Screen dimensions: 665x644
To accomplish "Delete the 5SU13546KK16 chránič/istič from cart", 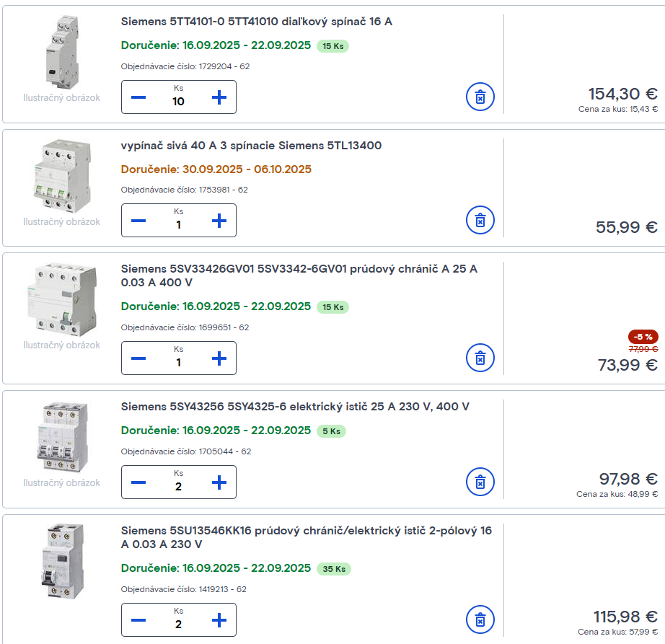I will (x=479, y=619).
